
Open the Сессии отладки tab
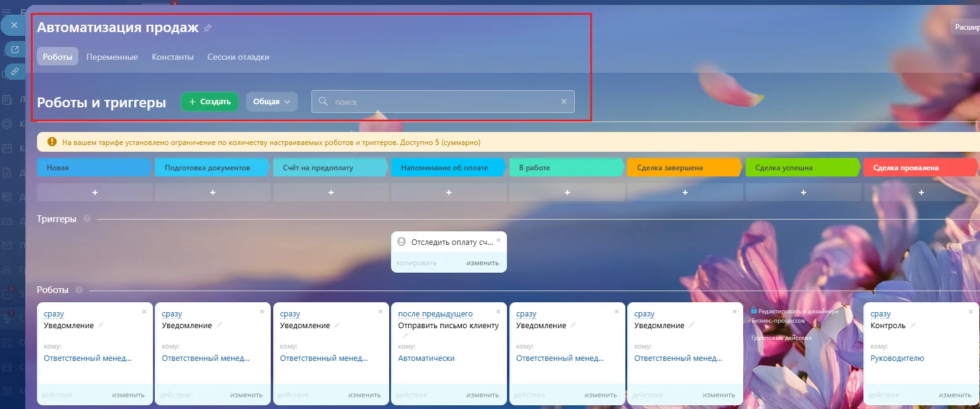(238, 57)
